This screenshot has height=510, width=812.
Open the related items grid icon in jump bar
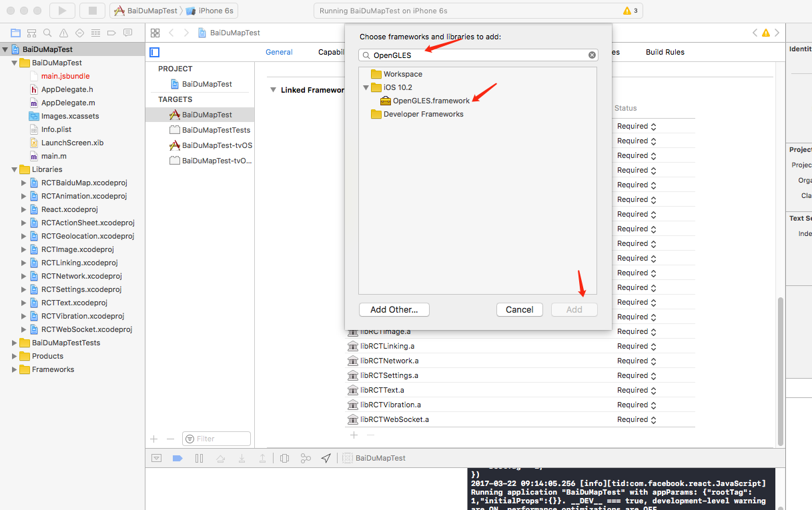coord(155,33)
